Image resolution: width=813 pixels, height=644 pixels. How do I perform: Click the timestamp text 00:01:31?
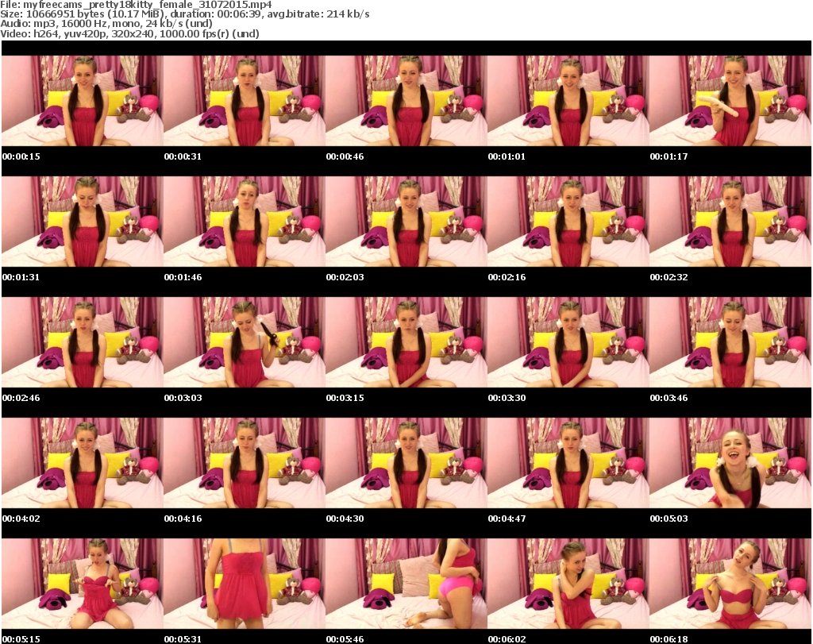[x=21, y=277]
